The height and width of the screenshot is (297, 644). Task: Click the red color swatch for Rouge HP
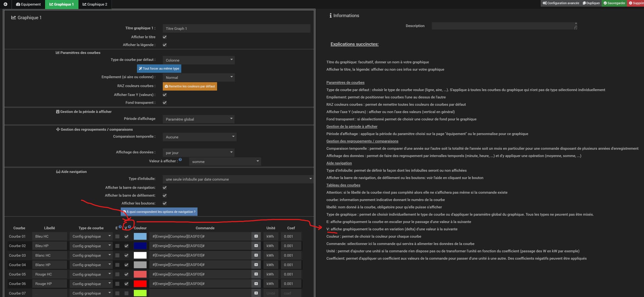(140, 284)
